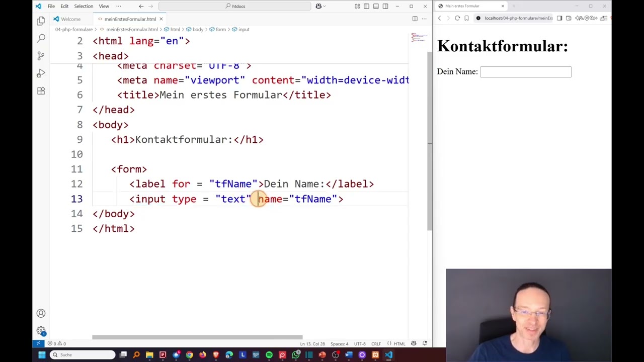
Task: Open the Copilot status icon in the status bar
Action: pyautogui.click(x=414, y=343)
